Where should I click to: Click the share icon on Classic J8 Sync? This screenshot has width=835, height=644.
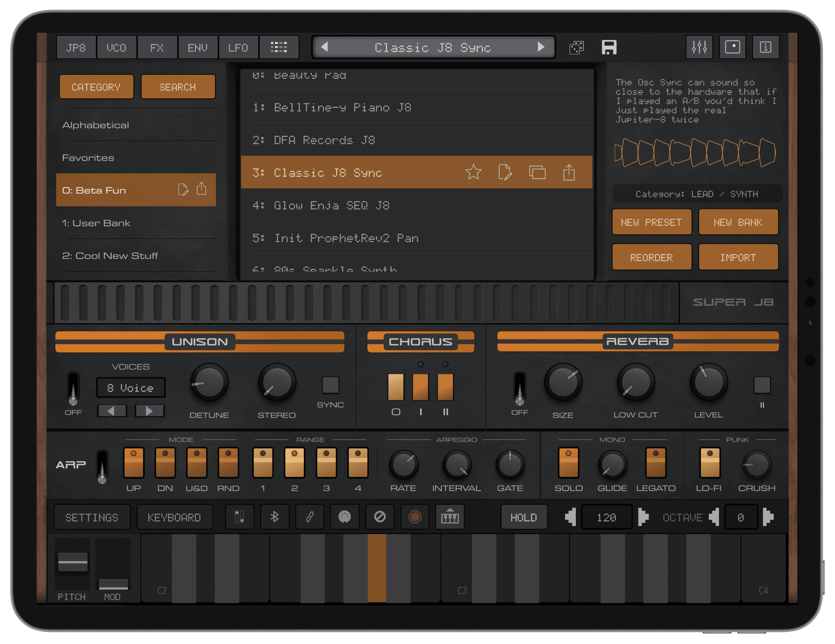point(569,172)
